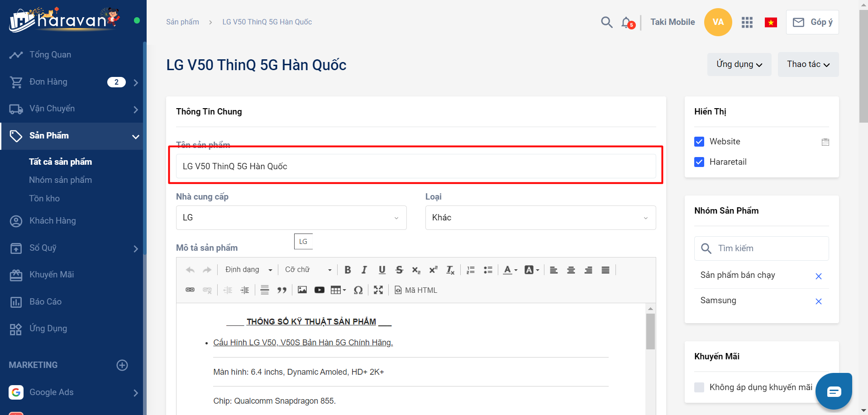Uncheck the Hararetail checkbox

[699, 162]
